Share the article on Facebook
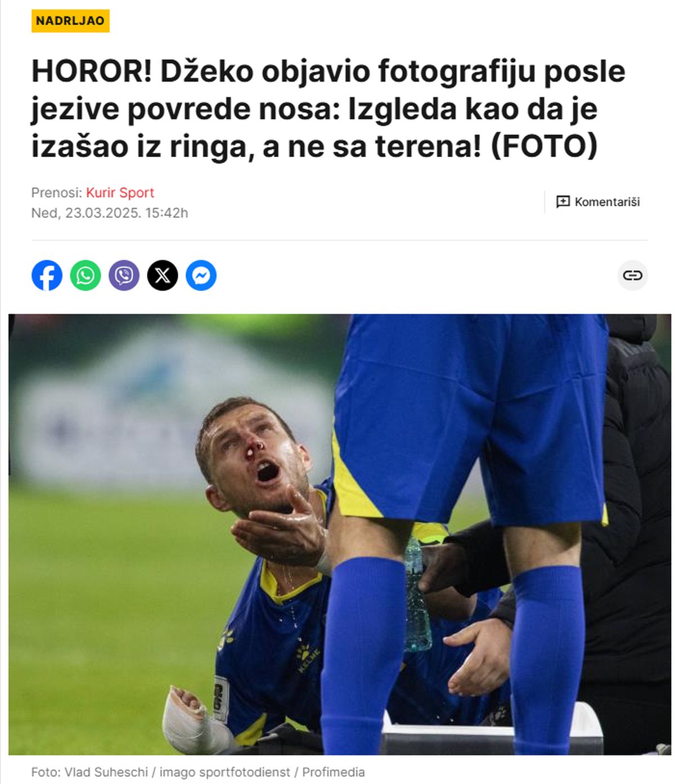675x784 pixels. [47, 275]
